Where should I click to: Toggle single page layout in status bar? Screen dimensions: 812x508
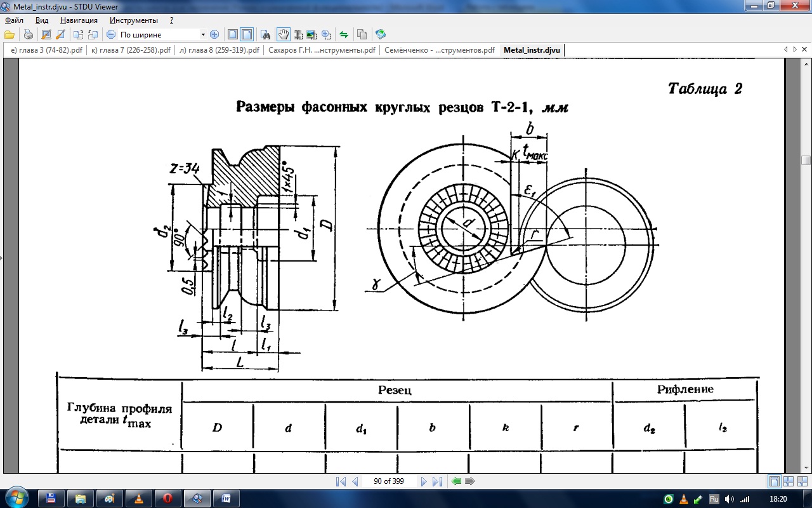click(x=775, y=481)
